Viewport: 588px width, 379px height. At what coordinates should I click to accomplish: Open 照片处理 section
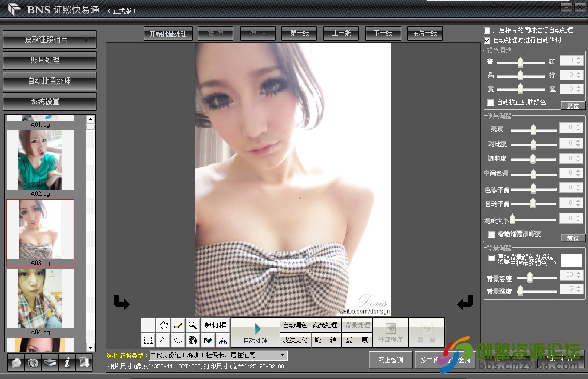click(50, 60)
